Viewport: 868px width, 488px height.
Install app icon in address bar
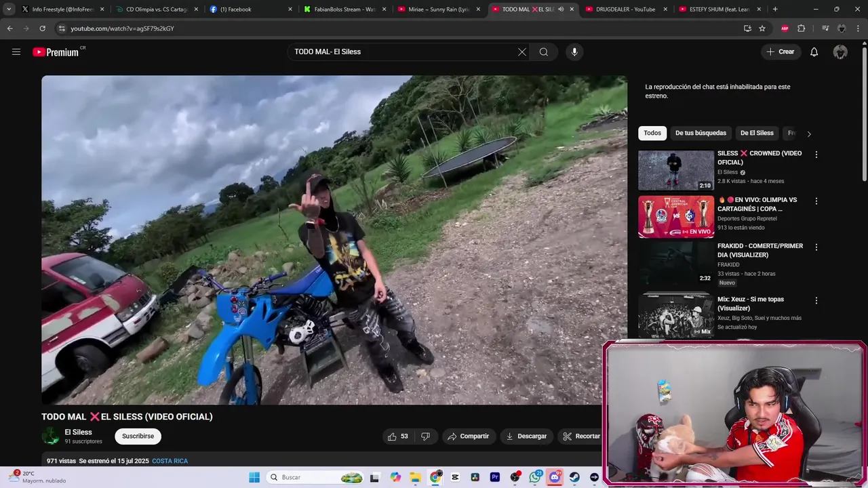pyautogui.click(x=747, y=28)
